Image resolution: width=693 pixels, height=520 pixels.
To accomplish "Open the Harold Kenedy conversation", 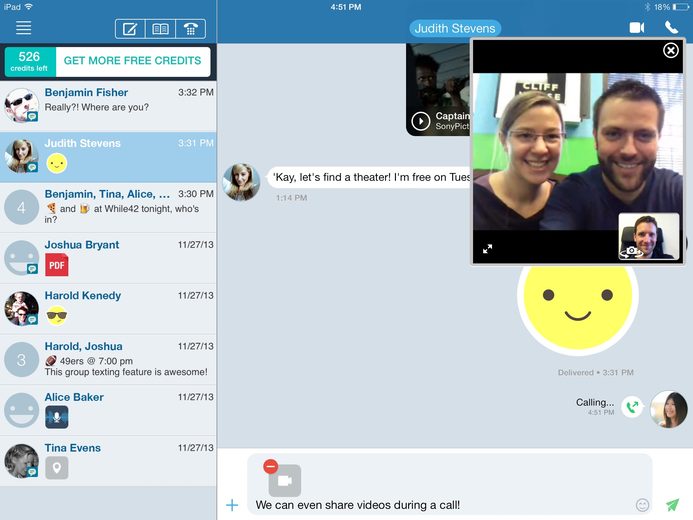I will (108, 309).
